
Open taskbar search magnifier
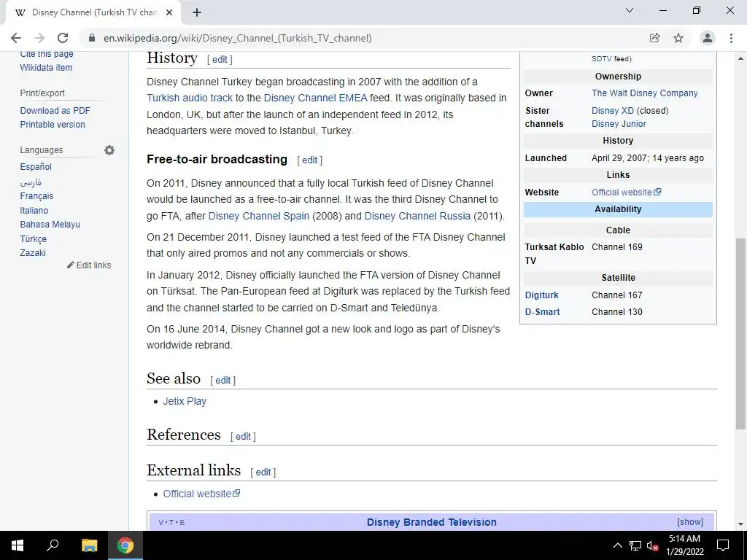click(x=53, y=545)
